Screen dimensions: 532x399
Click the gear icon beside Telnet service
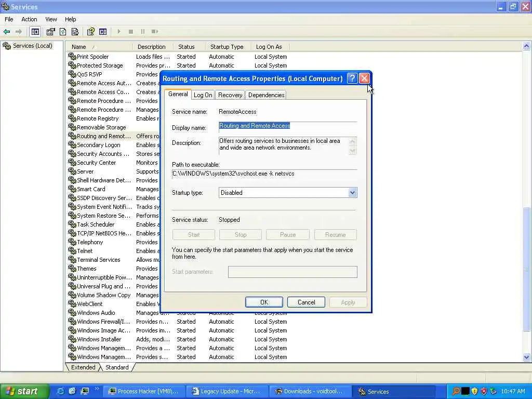[72, 251]
